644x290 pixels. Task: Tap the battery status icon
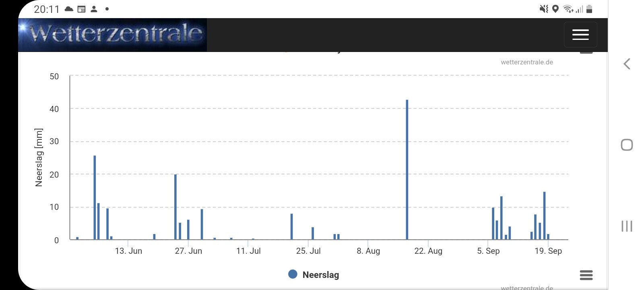pyautogui.click(x=589, y=9)
